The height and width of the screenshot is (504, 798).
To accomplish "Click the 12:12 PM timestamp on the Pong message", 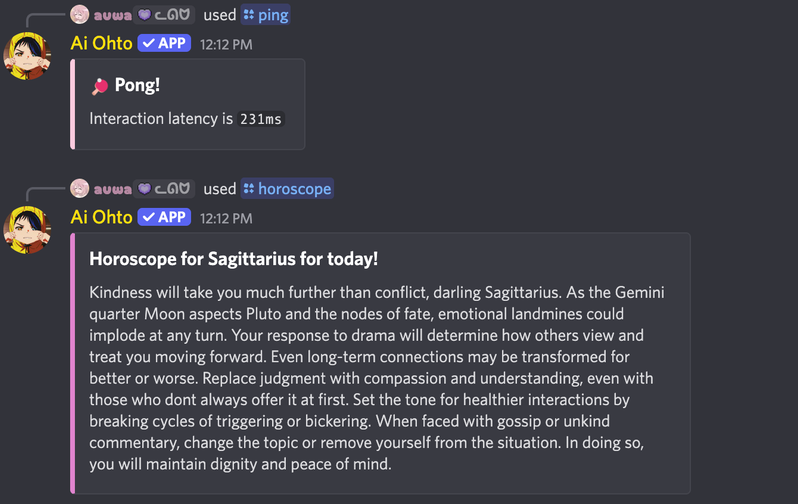I will click(x=226, y=45).
